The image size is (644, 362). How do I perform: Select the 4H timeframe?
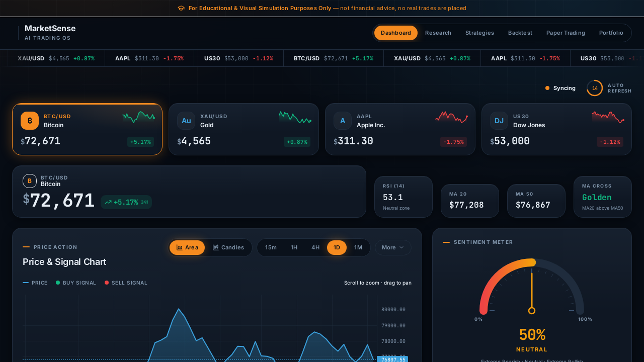[315, 247]
